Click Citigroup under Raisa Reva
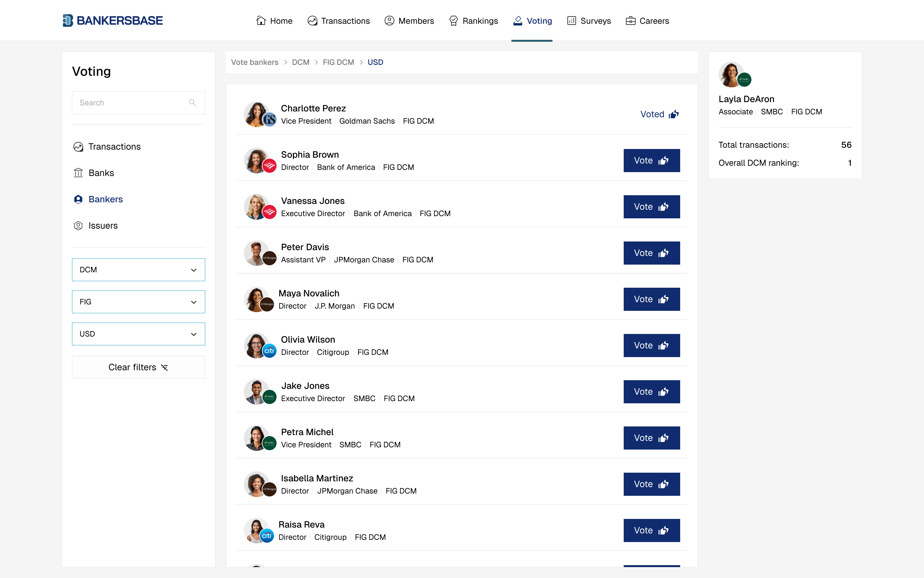Viewport: 924px width, 578px height. point(330,537)
